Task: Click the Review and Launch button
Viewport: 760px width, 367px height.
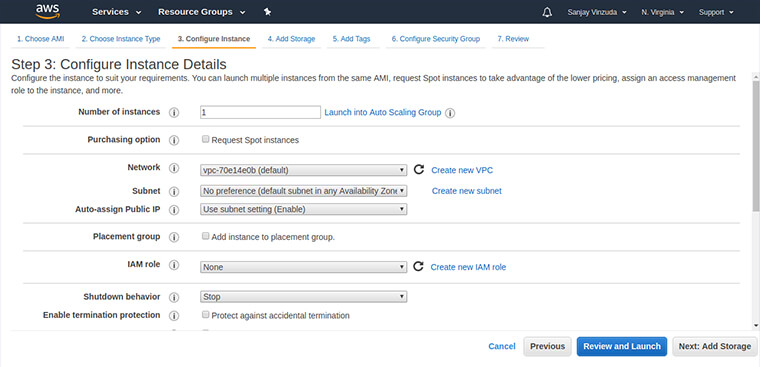Action: [x=622, y=347]
